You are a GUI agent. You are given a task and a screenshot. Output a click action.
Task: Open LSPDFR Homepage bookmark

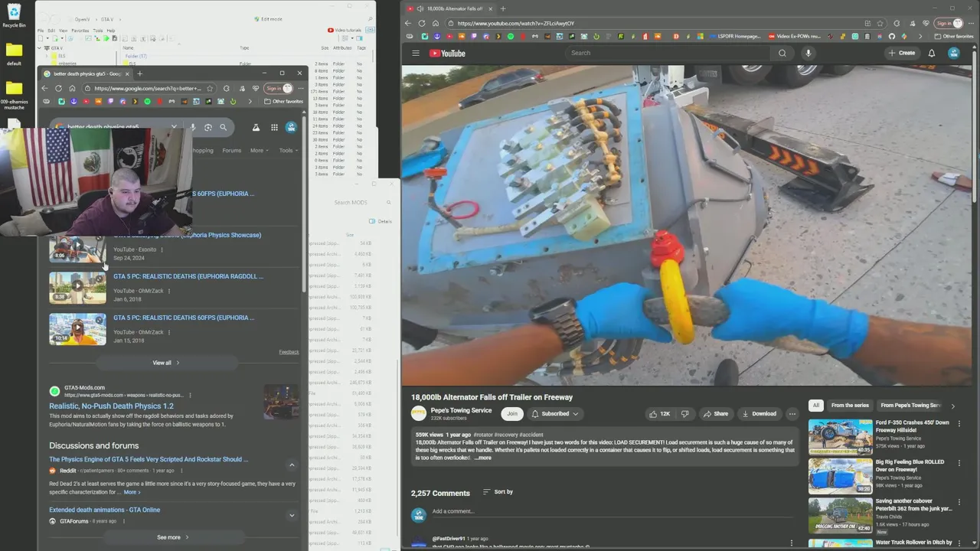click(735, 36)
